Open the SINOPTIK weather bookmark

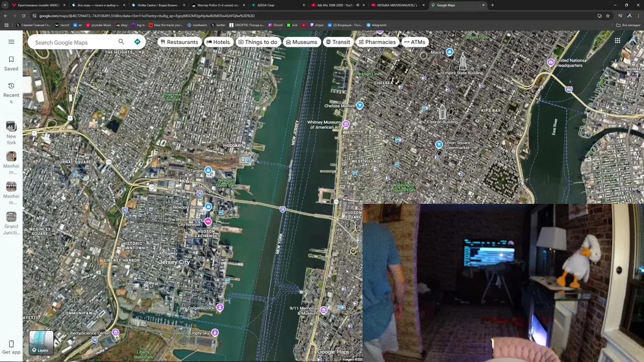click(x=247, y=25)
